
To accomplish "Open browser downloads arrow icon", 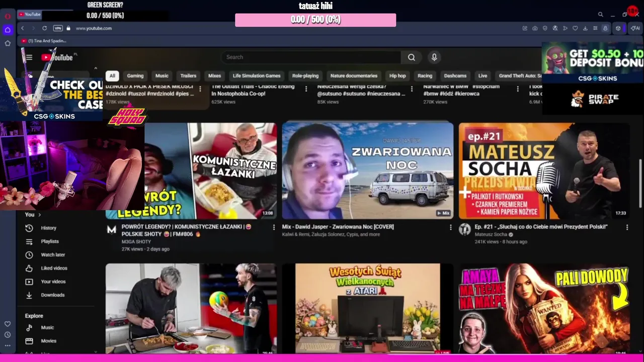I will click(585, 28).
